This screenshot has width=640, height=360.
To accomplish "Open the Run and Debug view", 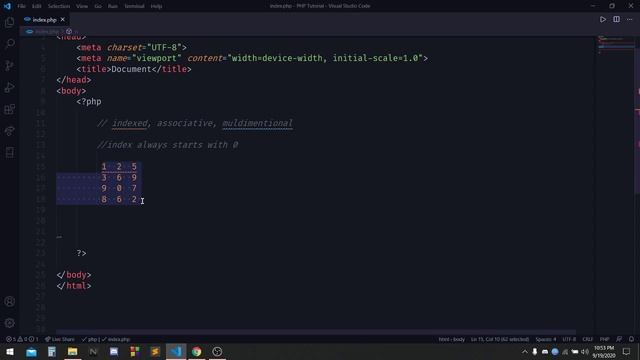I will pyautogui.click(x=9, y=87).
